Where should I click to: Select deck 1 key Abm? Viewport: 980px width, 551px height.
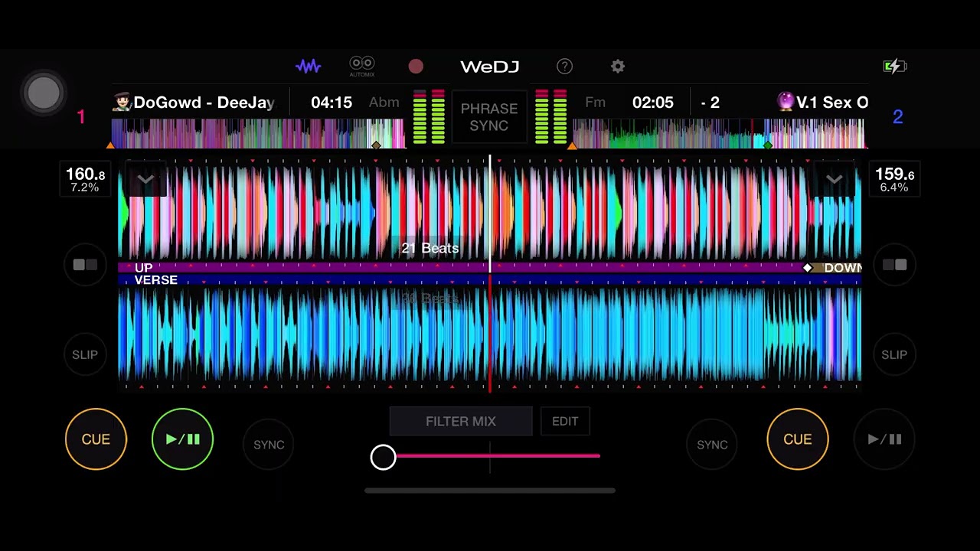click(384, 103)
